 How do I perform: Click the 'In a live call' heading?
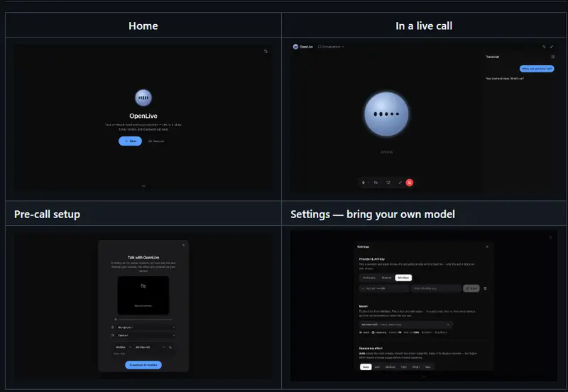pos(424,26)
